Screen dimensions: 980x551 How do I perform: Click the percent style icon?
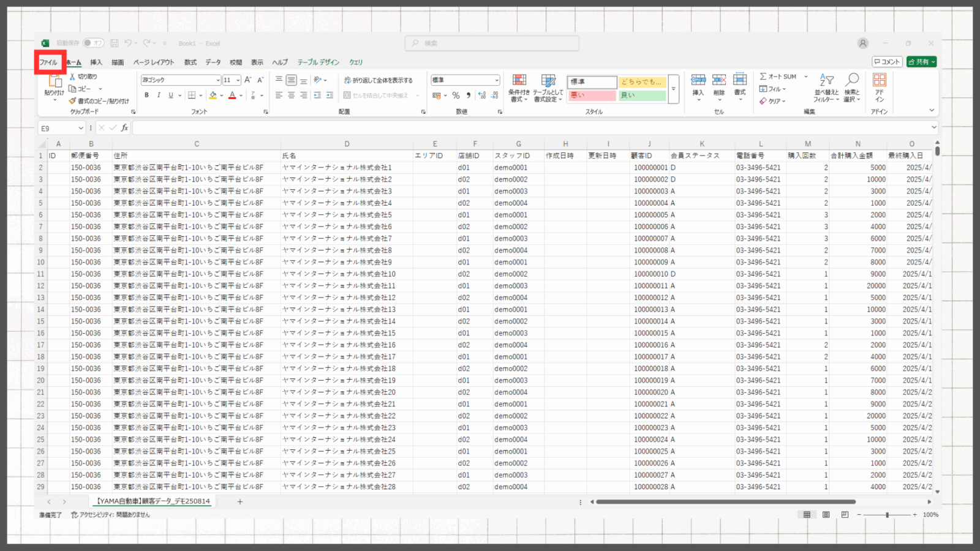(456, 96)
